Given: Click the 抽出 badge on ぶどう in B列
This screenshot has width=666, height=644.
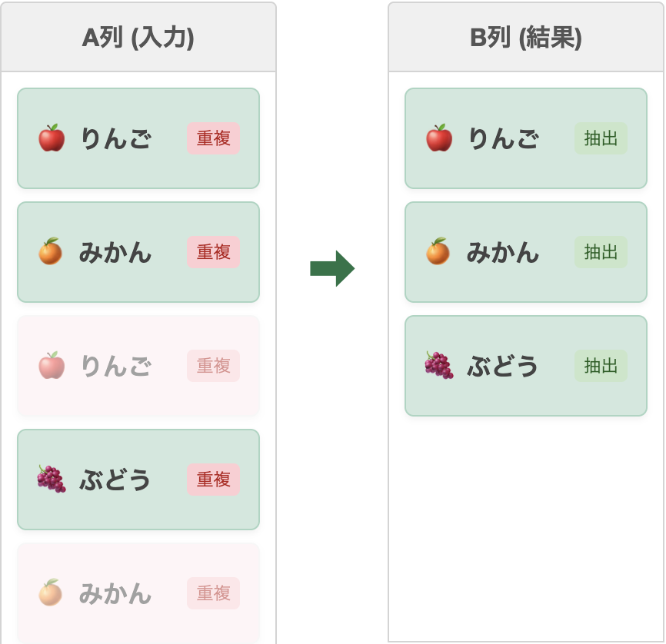Looking at the screenshot, I should pyautogui.click(x=601, y=366).
